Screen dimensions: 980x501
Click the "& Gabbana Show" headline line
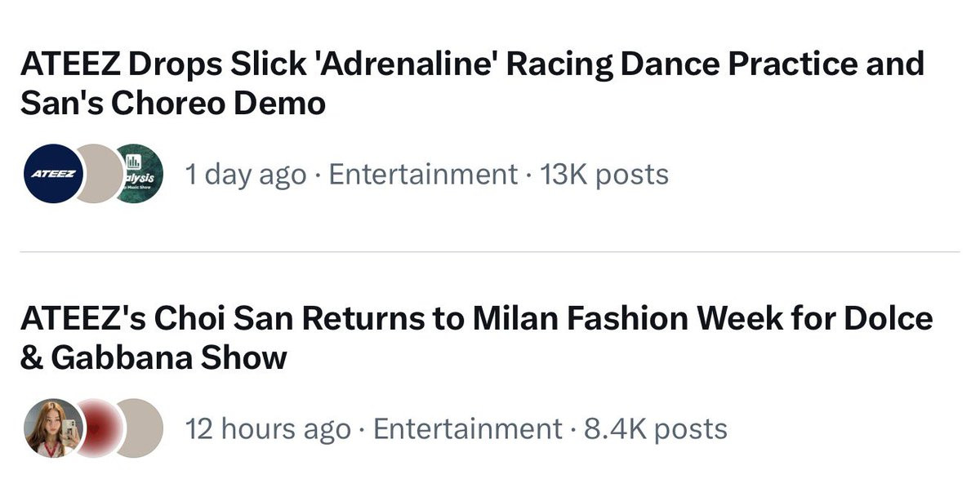click(154, 357)
